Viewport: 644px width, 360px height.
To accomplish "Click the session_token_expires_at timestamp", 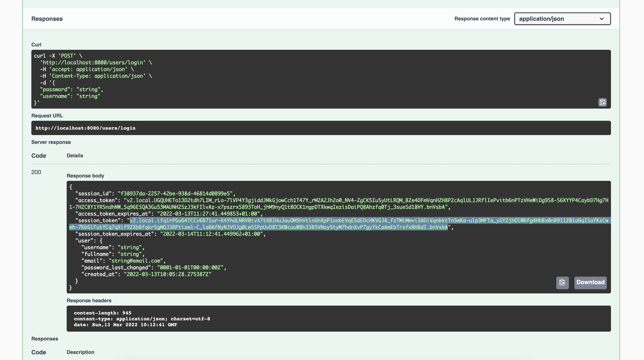I will click(211, 234).
